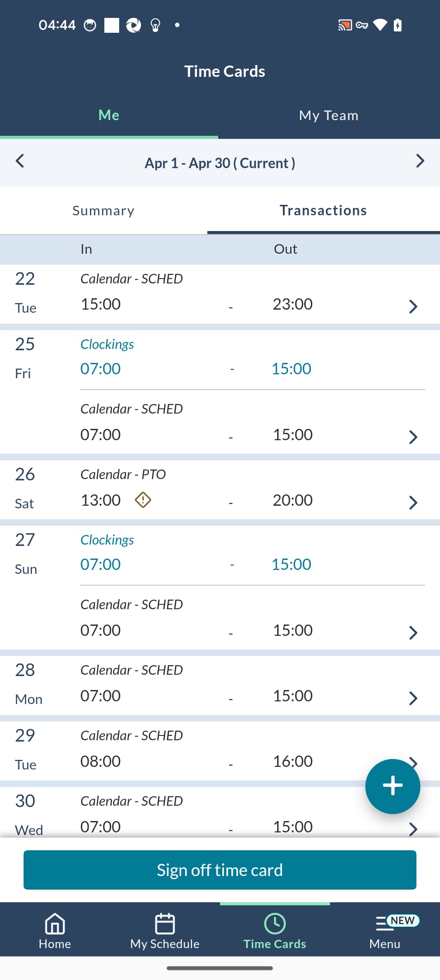Select the Transactions tab
The width and height of the screenshot is (440, 980).
(323, 211)
